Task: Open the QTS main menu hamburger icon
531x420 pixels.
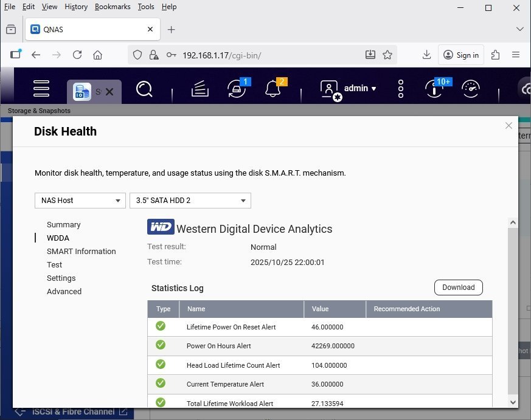Action: click(x=41, y=89)
